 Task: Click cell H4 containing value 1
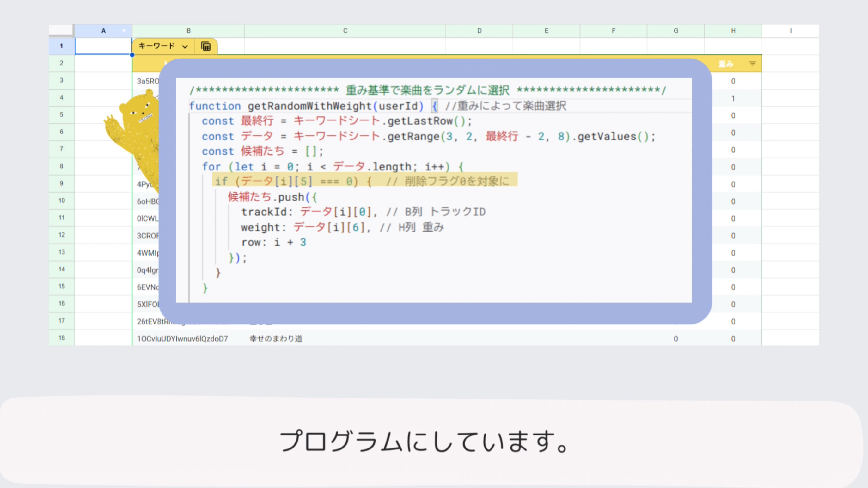733,98
